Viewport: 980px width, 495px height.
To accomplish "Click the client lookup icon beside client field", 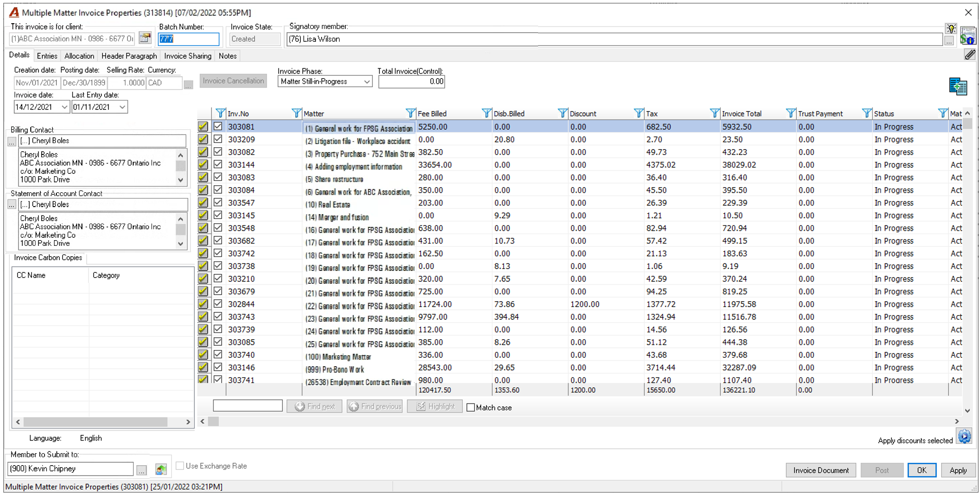I will 145,38.
